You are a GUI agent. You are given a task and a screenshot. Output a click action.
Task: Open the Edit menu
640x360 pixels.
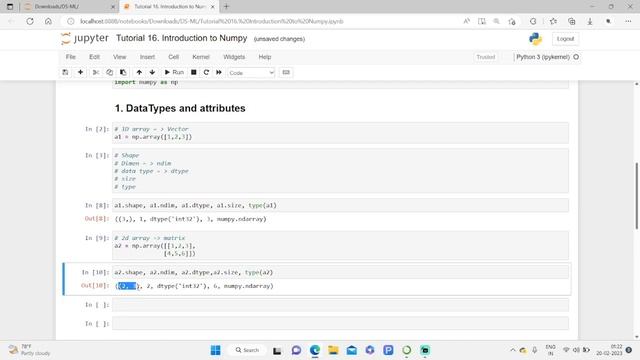click(x=94, y=57)
